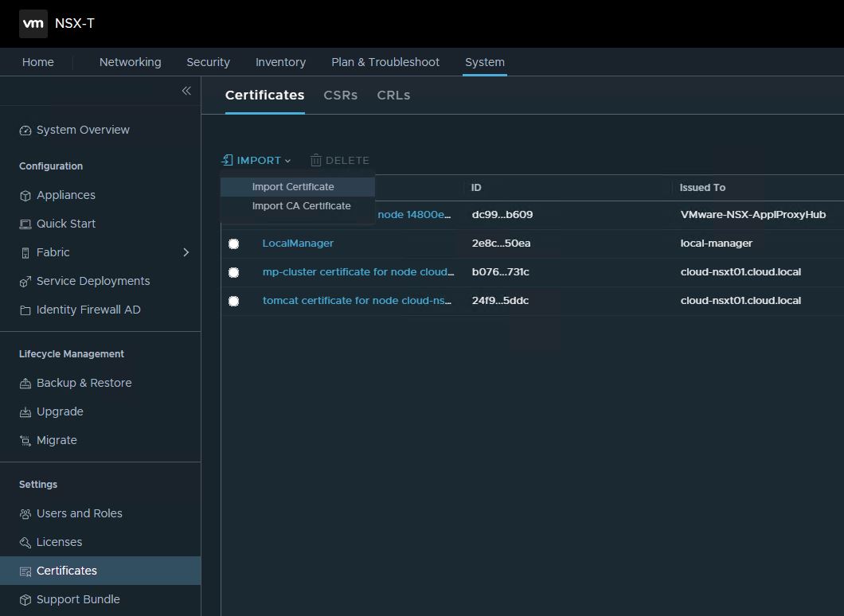The width and height of the screenshot is (844, 616).
Task: Select the tomcat certificate row radio button
Action: (x=233, y=301)
